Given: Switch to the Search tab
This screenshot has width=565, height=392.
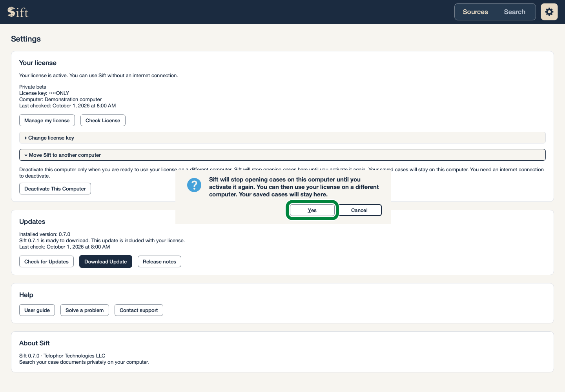Looking at the screenshot, I should coord(514,12).
